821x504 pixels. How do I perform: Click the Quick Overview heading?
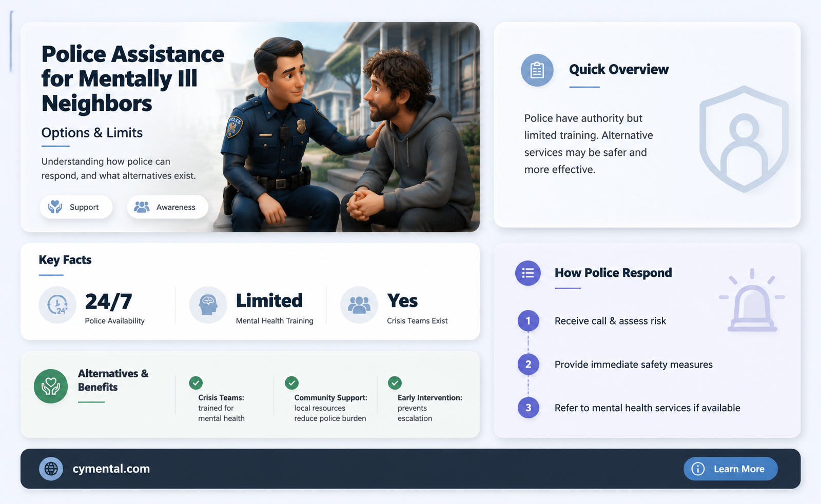[x=619, y=69]
